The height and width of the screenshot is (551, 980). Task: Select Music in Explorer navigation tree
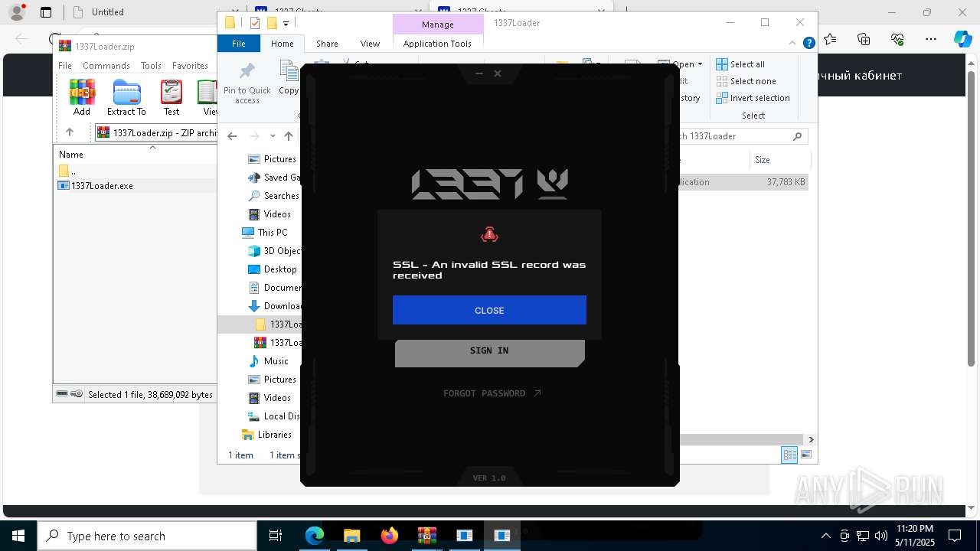pyautogui.click(x=269, y=361)
